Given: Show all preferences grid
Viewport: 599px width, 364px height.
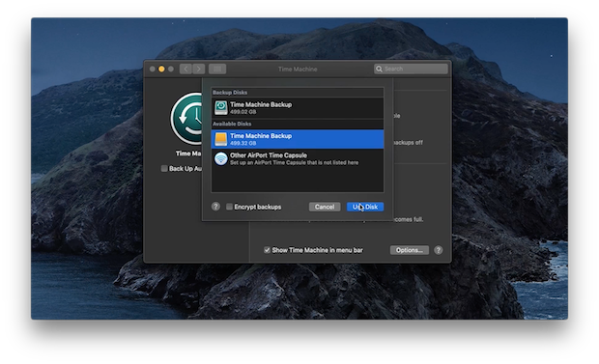Looking at the screenshot, I should (x=217, y=69).
